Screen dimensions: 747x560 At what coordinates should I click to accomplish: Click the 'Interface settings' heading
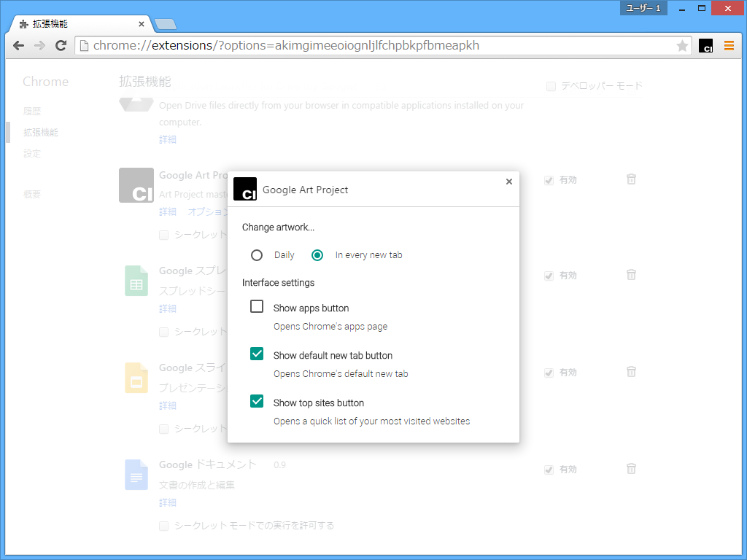pyautogui.click(x=278, y=282)
